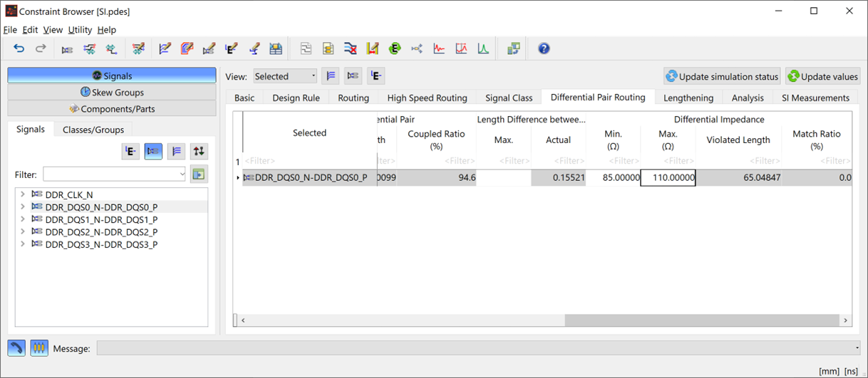
Task: Click the green circular E toolbar icon
Action: click(x=395, y=49)
